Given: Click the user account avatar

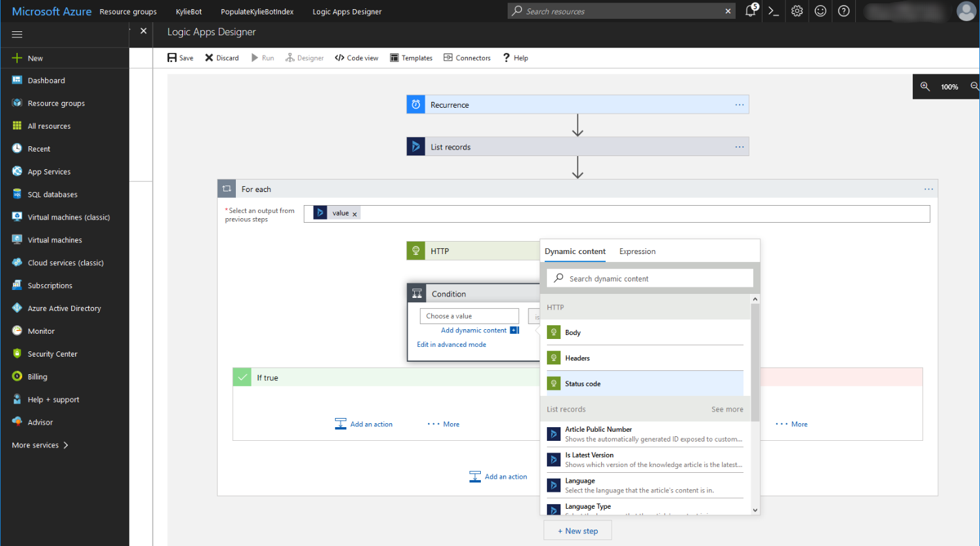Looking at the screenshot, I should pos(966,11).
